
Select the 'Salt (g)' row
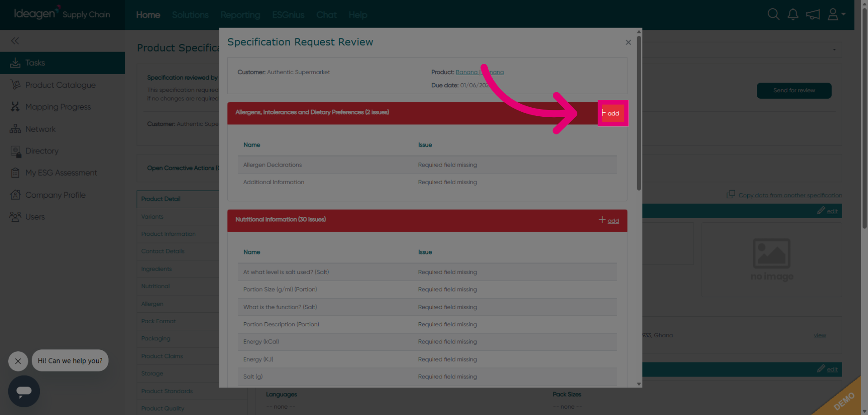[x=427, y=377]
